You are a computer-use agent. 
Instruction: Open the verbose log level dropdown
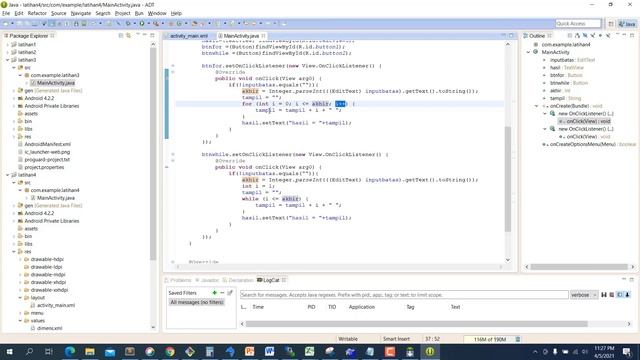[x=584, y=295]
